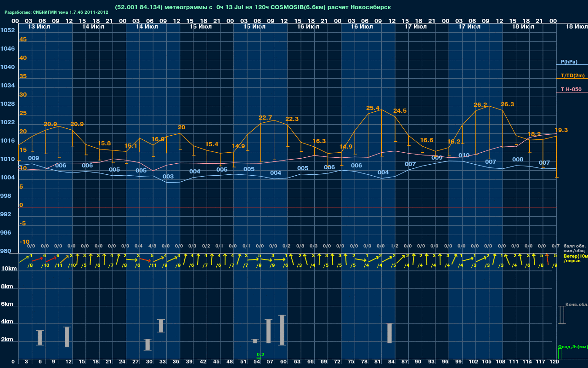This screenshot has width=588, height=368.
Task: Click the 16.6 temperature label
Action: coord(427,140)
